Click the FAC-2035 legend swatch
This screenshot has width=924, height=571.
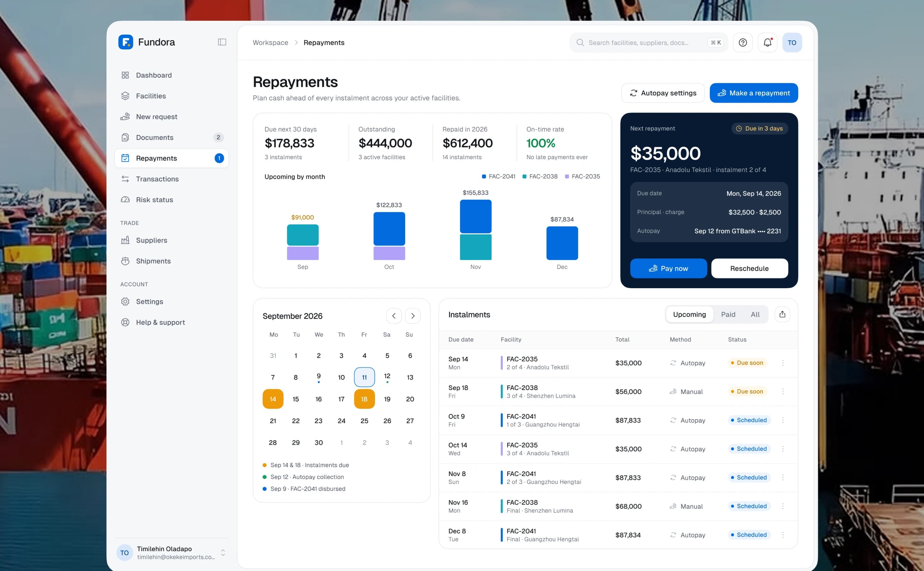tap(566, 176)
